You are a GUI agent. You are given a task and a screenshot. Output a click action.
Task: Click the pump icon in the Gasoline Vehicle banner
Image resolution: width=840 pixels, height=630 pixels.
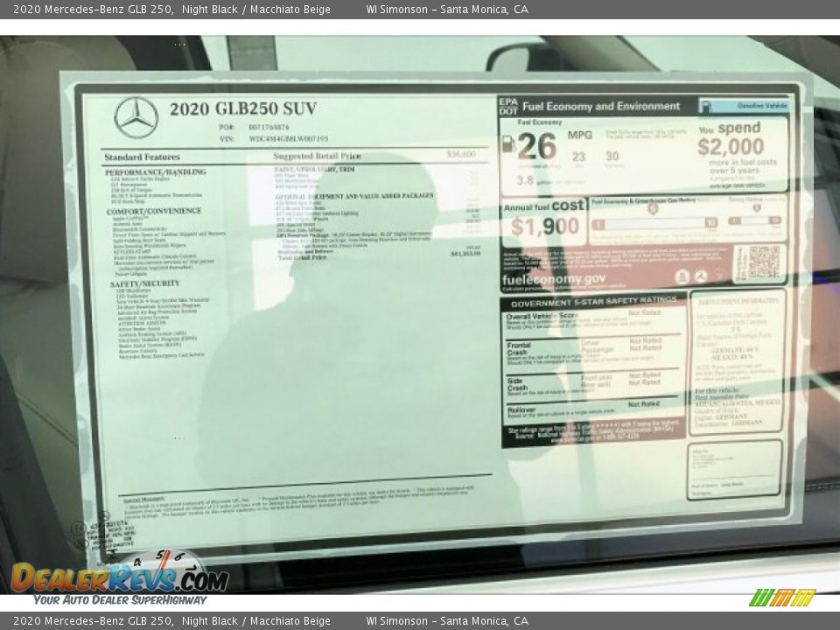(x=707, y=105)
